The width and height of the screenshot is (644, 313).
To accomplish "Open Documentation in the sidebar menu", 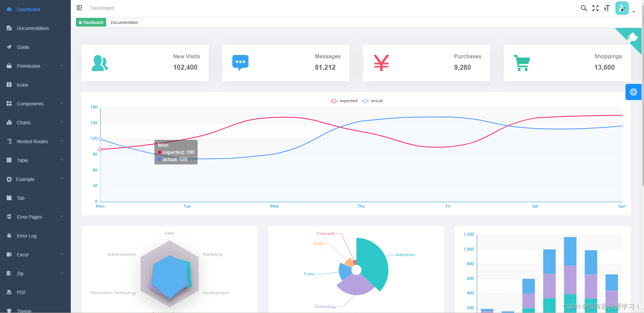I will pos(35,28).
